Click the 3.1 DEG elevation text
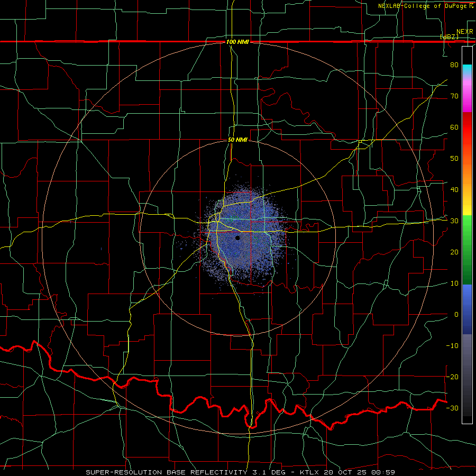This screenshot has height=476, width=476. (269, 472)
